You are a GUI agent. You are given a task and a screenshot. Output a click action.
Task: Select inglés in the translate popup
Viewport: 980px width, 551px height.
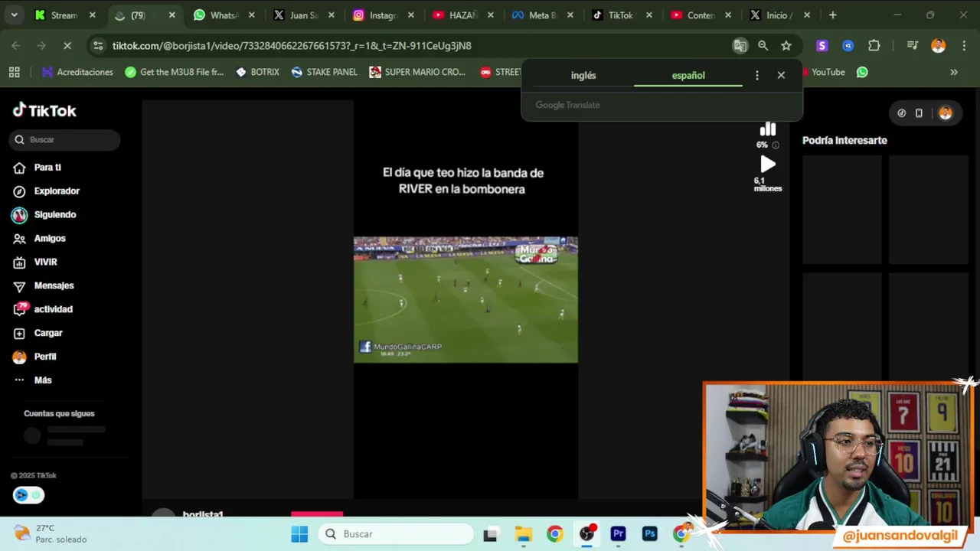pos(583,76)
